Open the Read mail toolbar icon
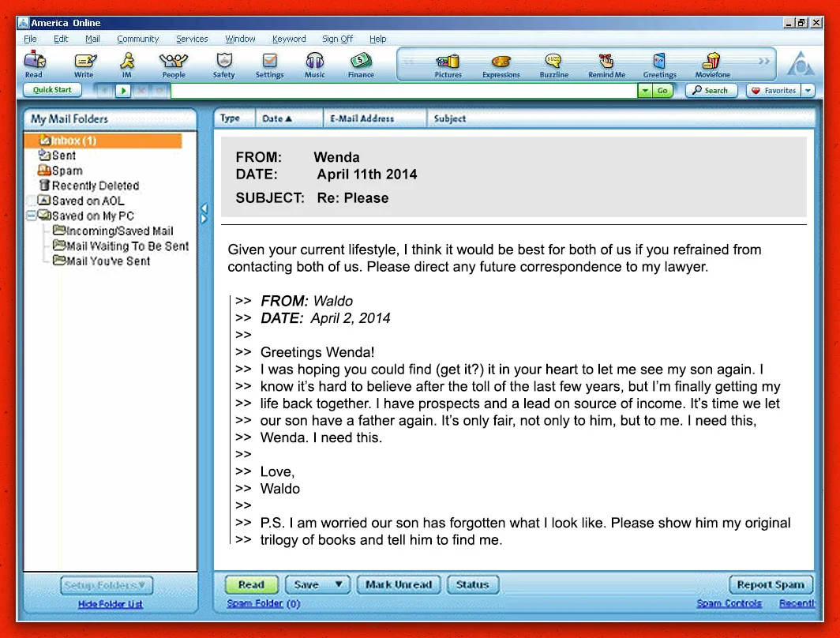Image resolution: width=840 pixels, height=638 pixels. (34, 64)
